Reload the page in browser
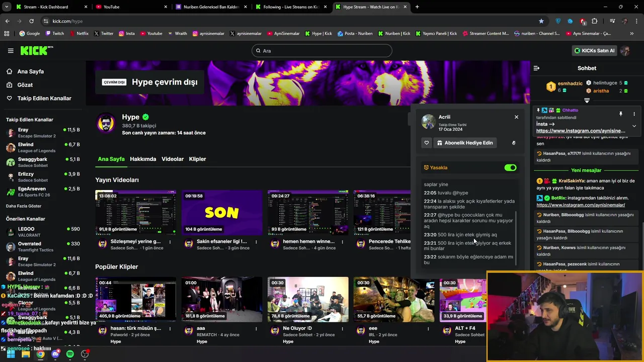Image resolution: width=644 pixels, height=362 pixels. click(31, 21)
